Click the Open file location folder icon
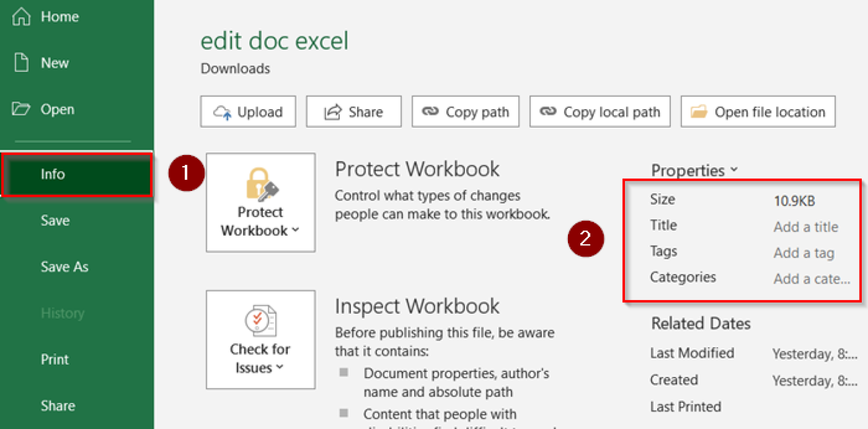 699,112
